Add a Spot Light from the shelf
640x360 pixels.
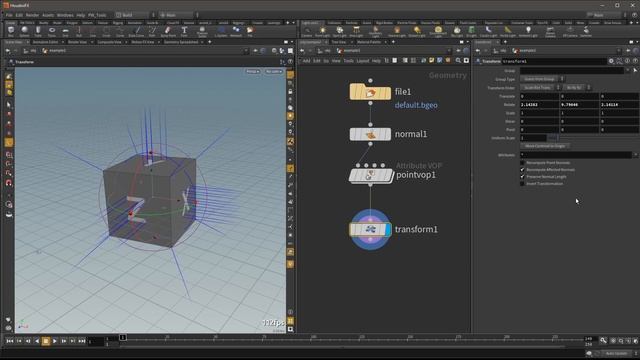tap(340, 31)
